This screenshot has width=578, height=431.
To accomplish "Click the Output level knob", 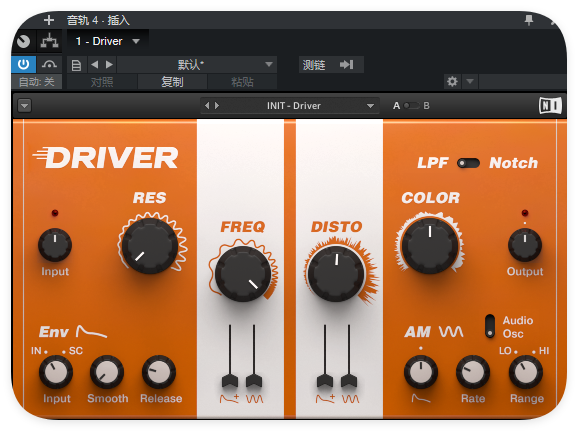I will coord(525,245).
